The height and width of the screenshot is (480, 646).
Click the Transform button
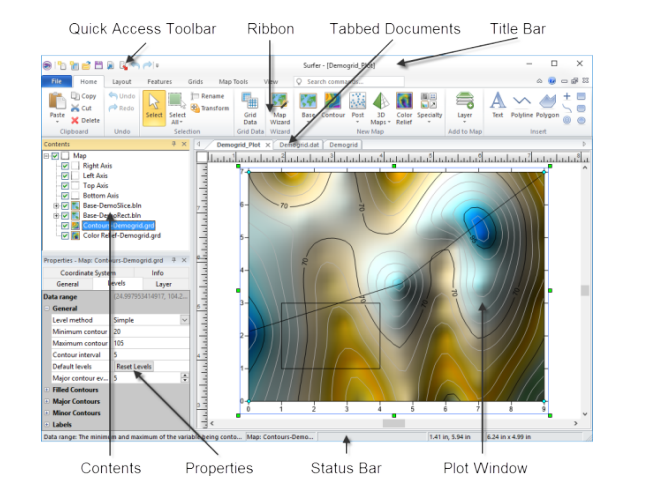coord(209,108)
